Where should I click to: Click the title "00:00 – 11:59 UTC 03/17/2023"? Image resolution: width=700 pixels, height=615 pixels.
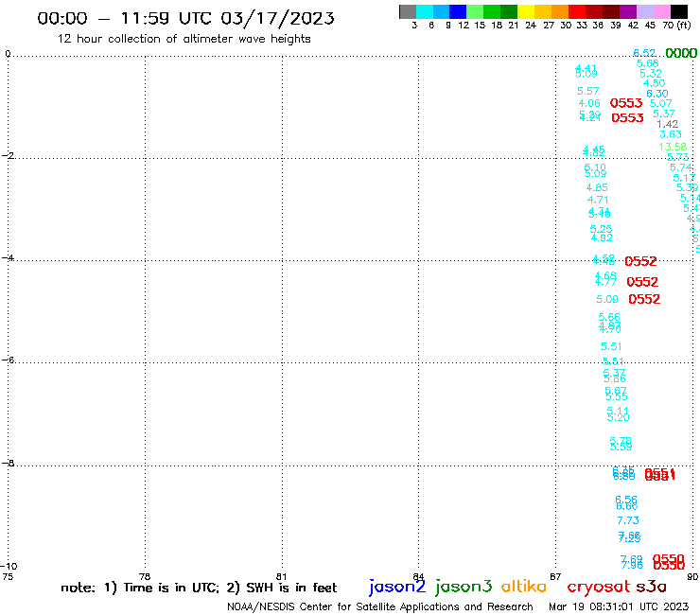[185, 18]
